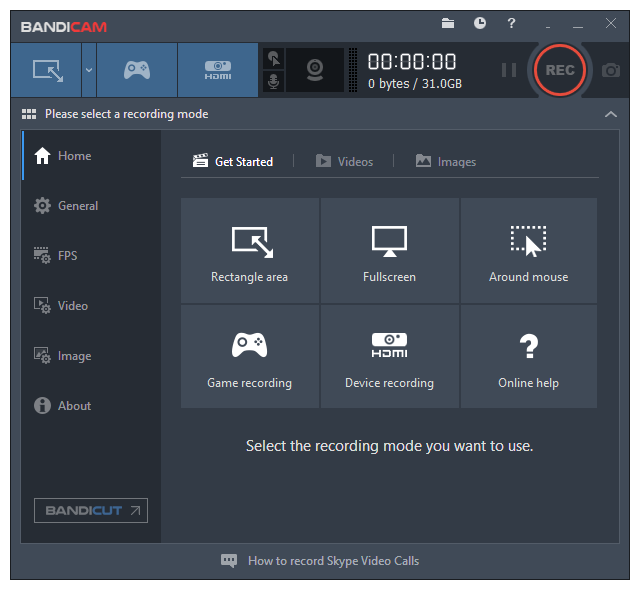Click the speech bubble icon at bottom
The image size is (644, 593).
pyautogui.click(x=229, y=561)
